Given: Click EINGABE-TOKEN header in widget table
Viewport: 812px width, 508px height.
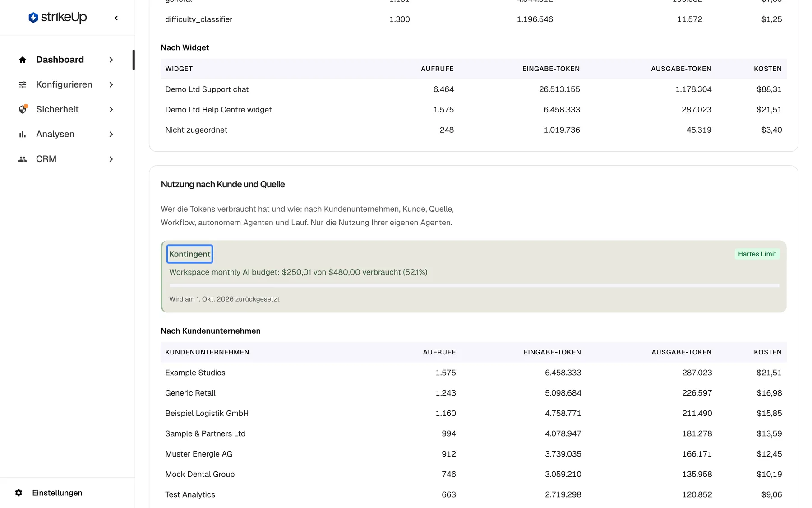Looking at the screenshot, I should pos(551,69).
